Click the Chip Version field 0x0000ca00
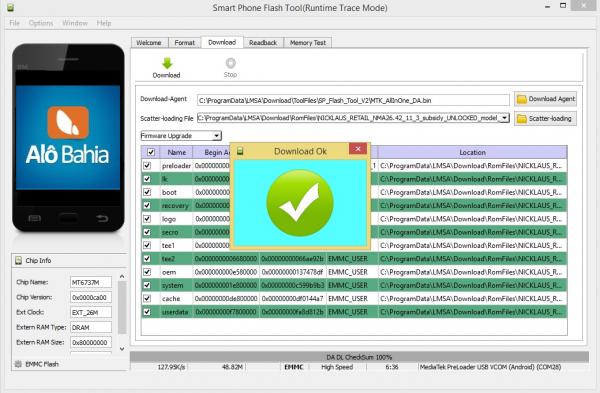Image resolution: width=600 pixels, height=393 pixels. (x=91, y=297)
